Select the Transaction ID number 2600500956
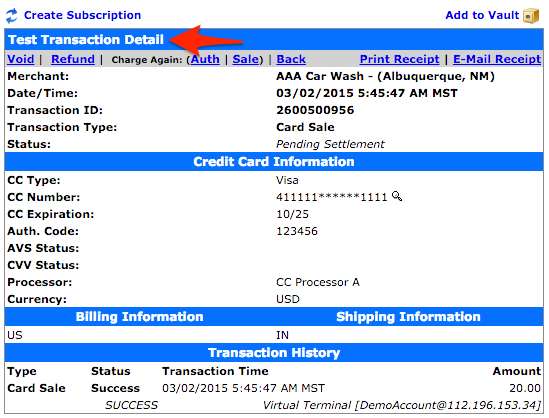 coord(315,110)
